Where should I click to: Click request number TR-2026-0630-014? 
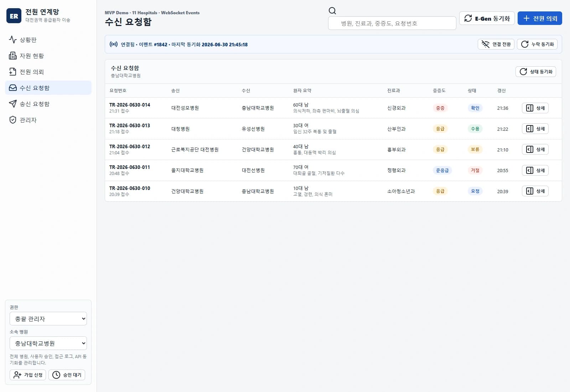point(130,105)
